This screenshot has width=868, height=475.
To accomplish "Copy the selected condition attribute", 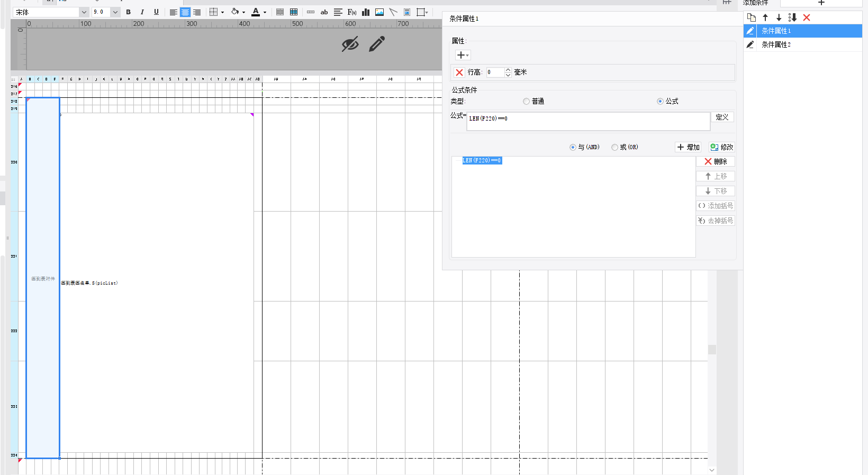I will [x=752, y=17].
